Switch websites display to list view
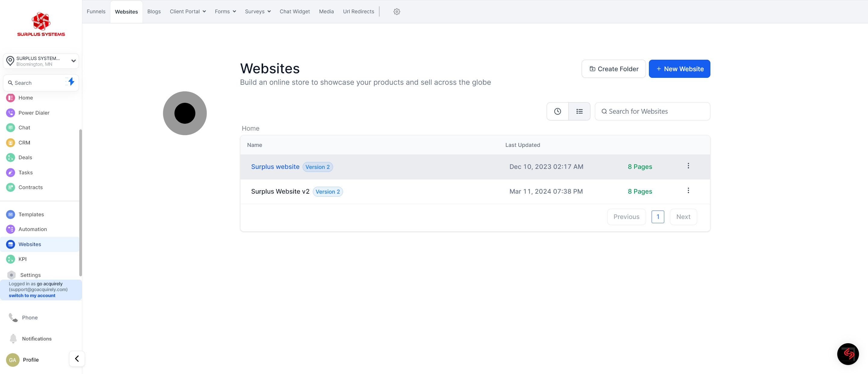868x374 pixels. click(x=579, y=111)
